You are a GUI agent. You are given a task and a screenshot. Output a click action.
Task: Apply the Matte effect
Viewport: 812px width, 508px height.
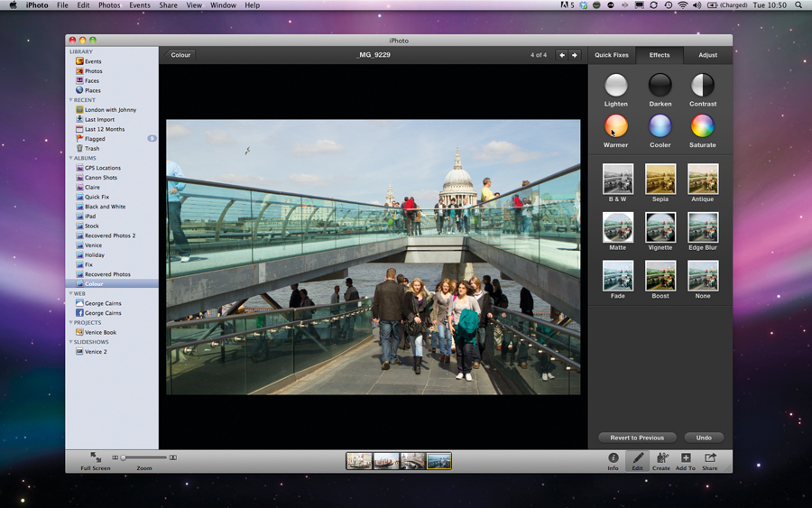[618, 227]
